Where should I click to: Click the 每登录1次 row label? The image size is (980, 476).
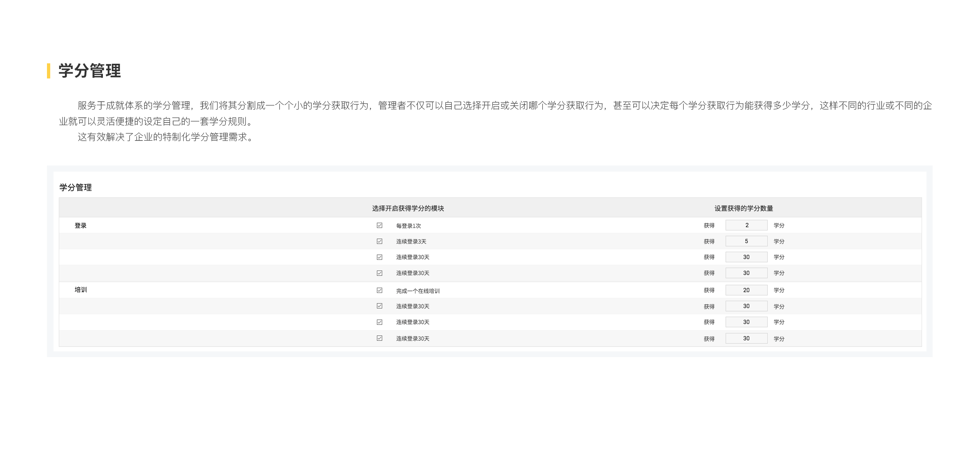coord(408,226)
